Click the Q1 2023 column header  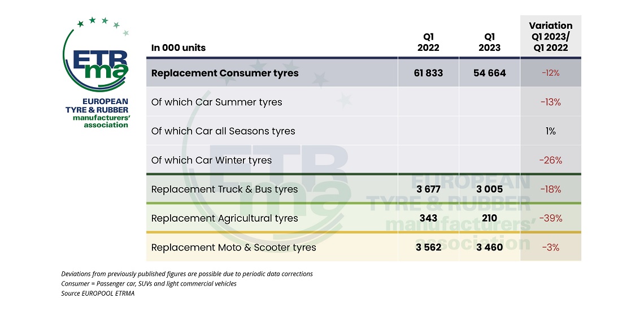(489, 42)
